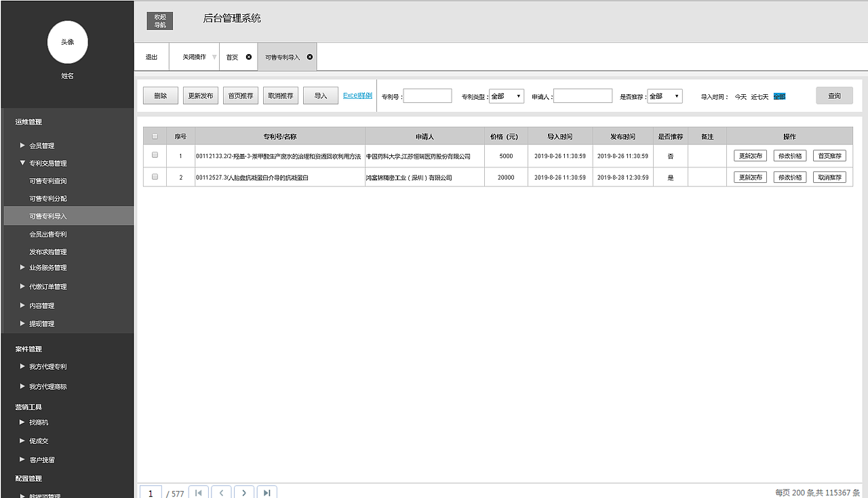Click the 退出 logout tab
This screenshot has width=868, height=498.
click(151, 57)
